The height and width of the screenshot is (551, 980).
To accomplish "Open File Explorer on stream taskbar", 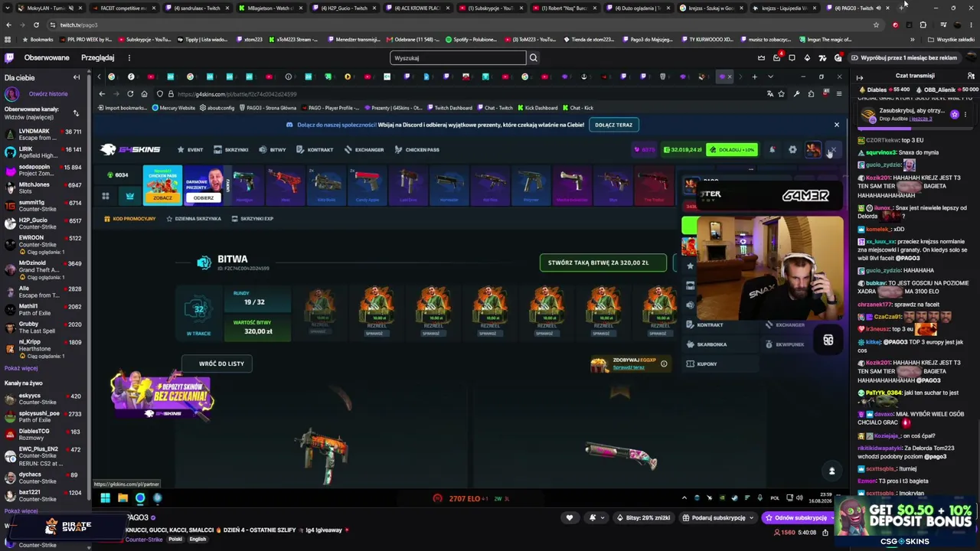I will pyautogui.click(x=122, y=498).
